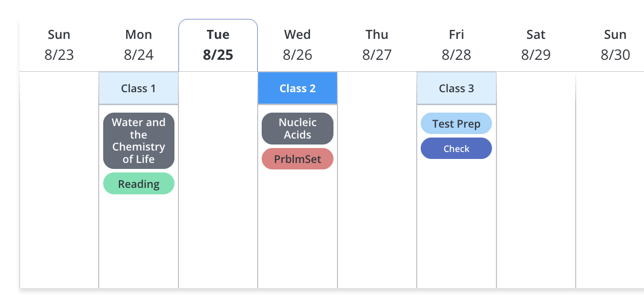Open the green Reading assignment pill

pos(139,184)
